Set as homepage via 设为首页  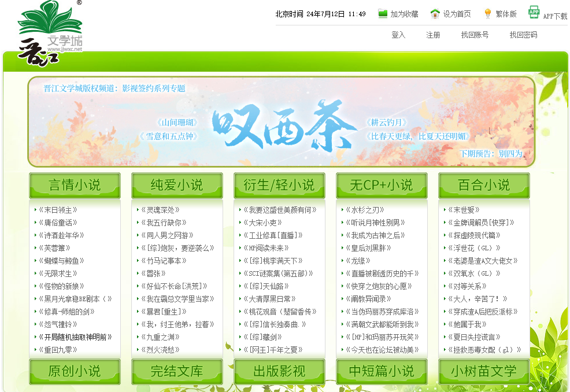coord(457,14)
